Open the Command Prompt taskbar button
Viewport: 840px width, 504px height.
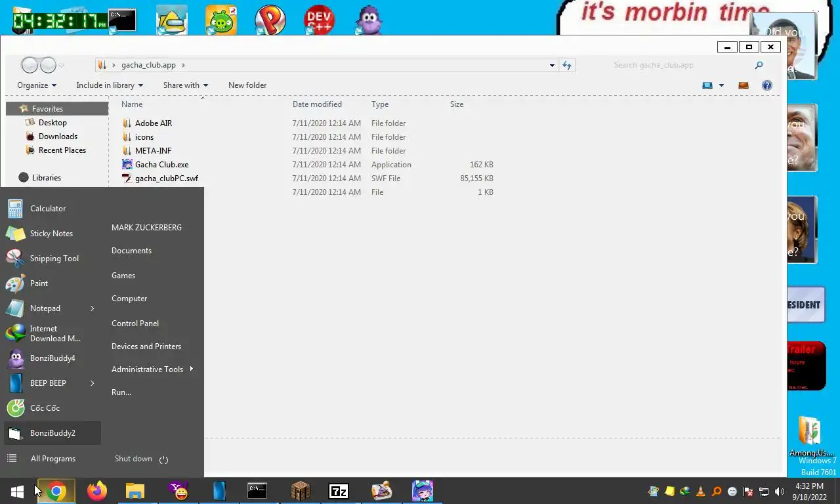pos(257,491)
